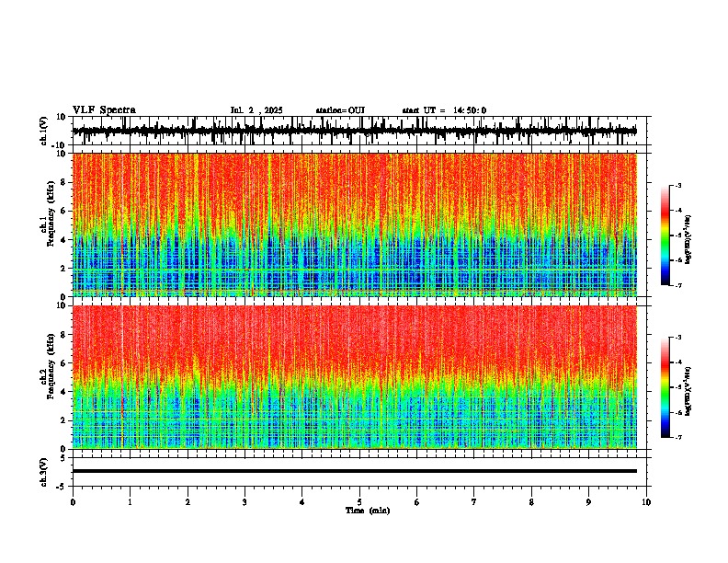The image size is (728, 563).
Task: Click the time axis tick label 1
Action: [130, 502]
